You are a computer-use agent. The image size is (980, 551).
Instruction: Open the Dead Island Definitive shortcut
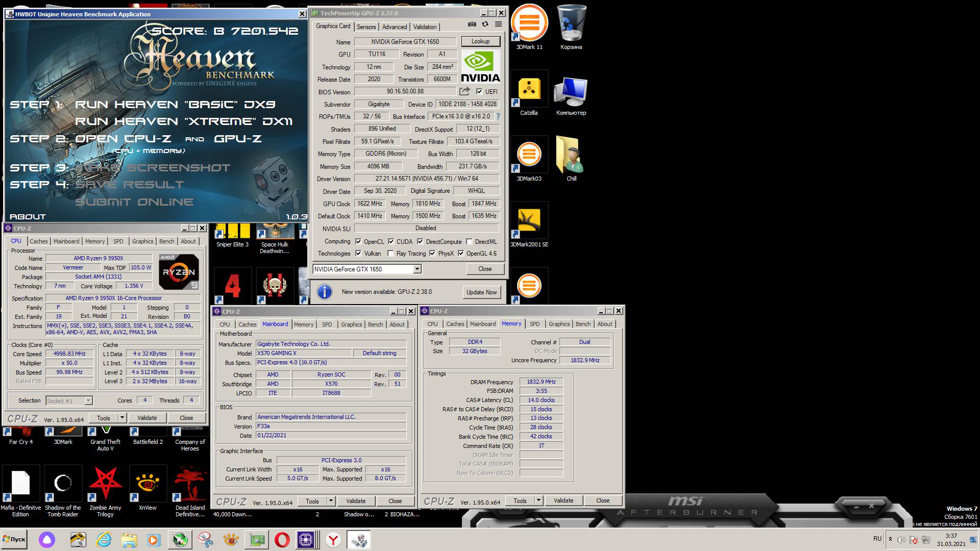click(190, 491)
